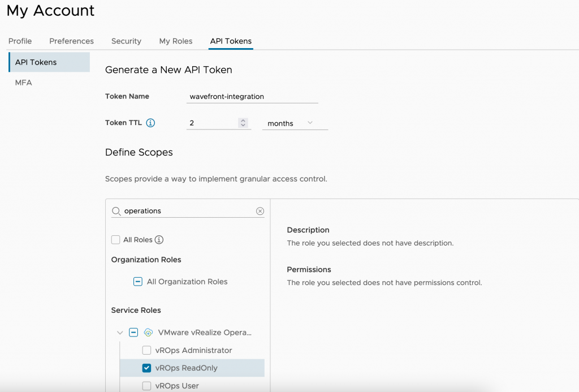
Task: Click the vROps User role label
Action: (x=177, y=386)
